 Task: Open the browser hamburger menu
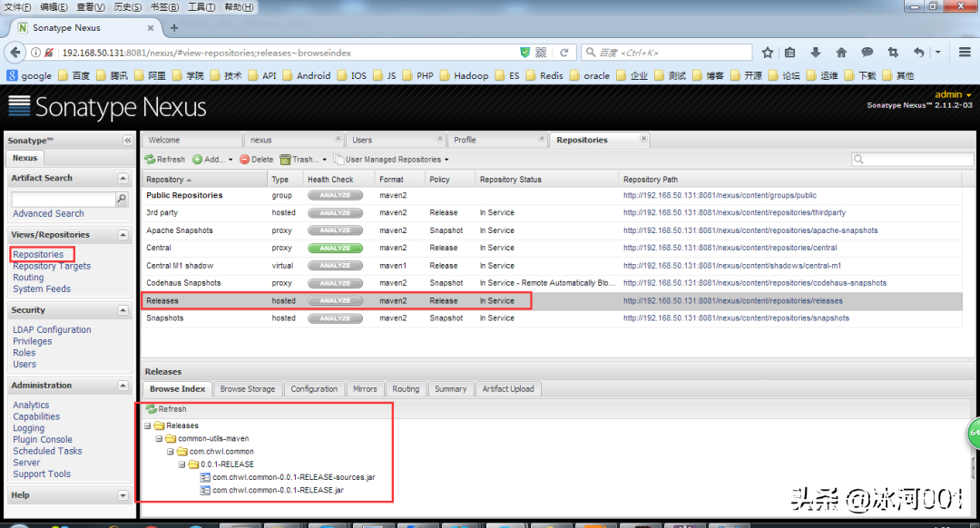click(x=965, y=53)
